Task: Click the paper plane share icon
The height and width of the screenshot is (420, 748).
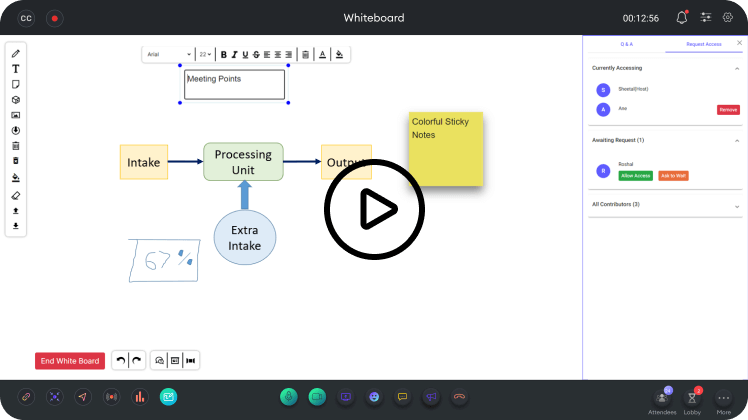Action: click(83, 397)
